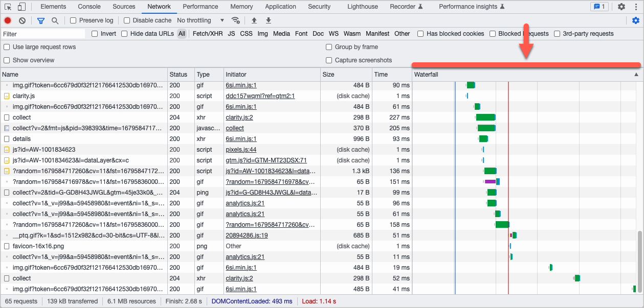This screenshot has width=644, height=308.
Task: Check 3rd-party requests box
Action: pyautogui.click(x=558, y=34)
